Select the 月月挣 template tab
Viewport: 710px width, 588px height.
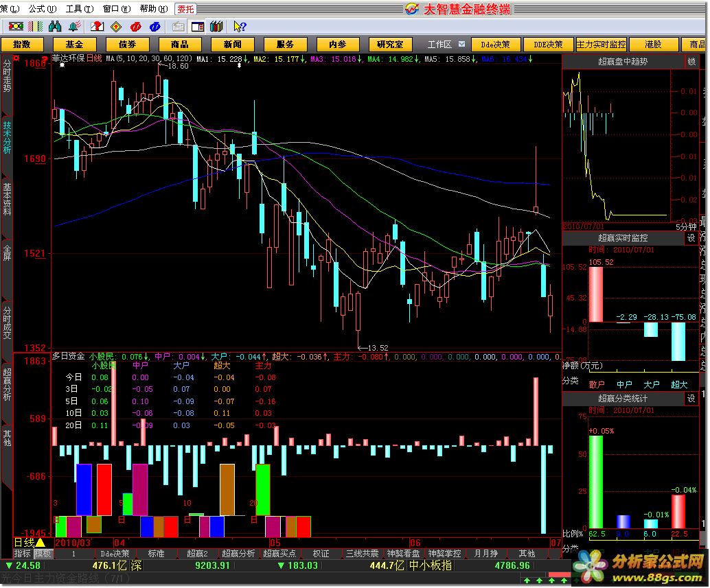485,554
